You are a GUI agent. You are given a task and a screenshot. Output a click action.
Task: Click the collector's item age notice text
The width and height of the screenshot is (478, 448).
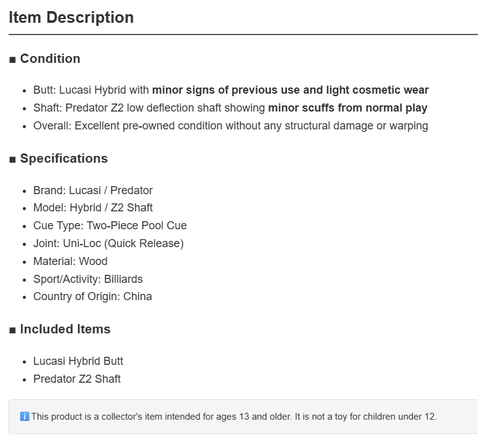tap(234, 417)
